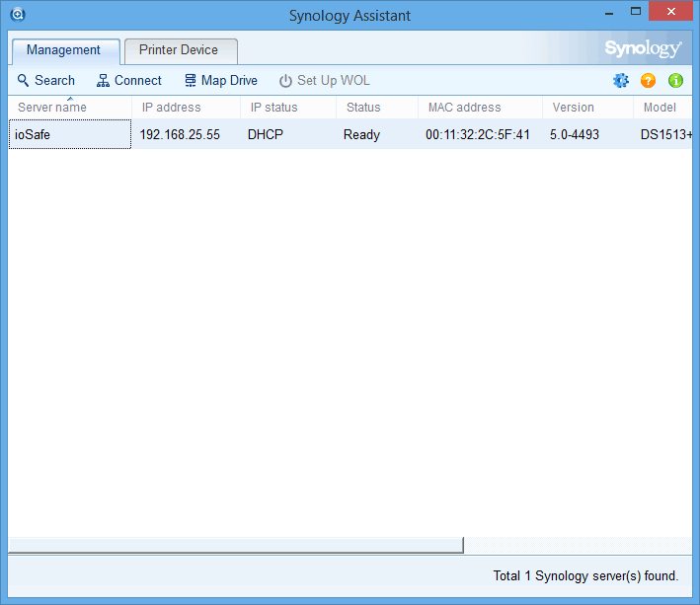Image resolution: width=700 pixels, height=605 pixels.
Task: Click the version 5.0-4493 cell
Action: click(x=574, y=135)
